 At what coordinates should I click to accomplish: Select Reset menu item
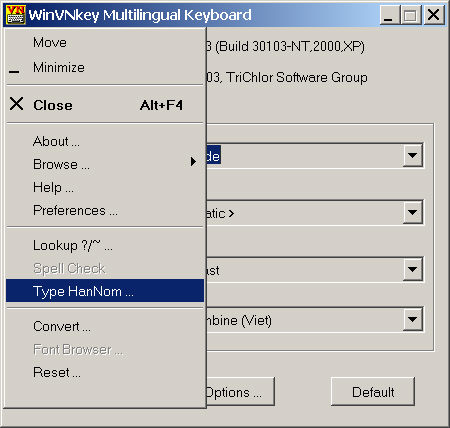pos(105,372)
